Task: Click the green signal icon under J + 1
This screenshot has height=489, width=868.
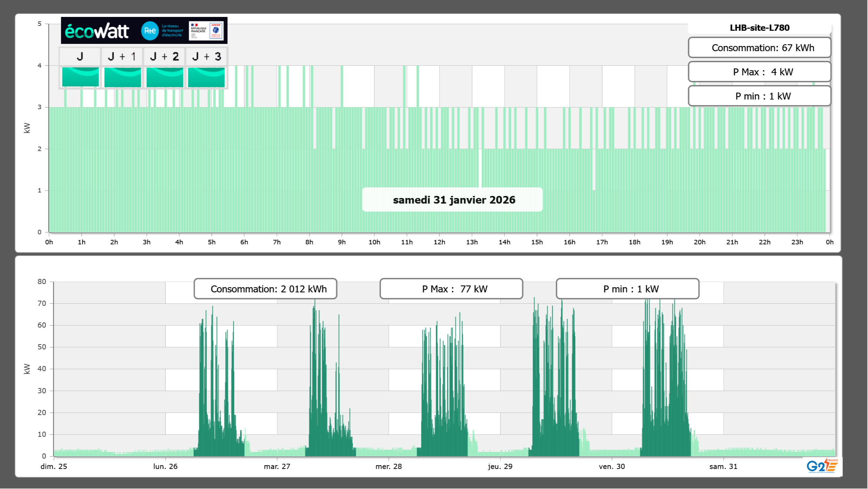Action: [122, 77]
